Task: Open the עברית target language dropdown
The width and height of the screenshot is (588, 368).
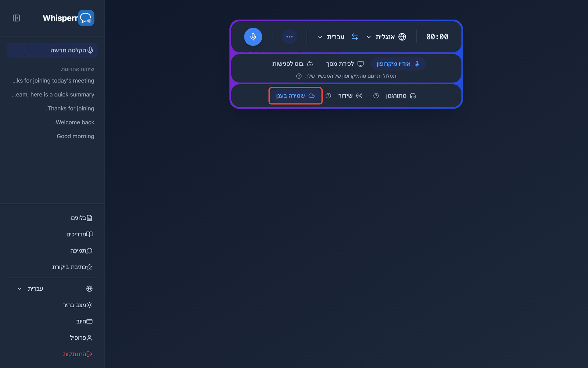Action: click(331, 37)
